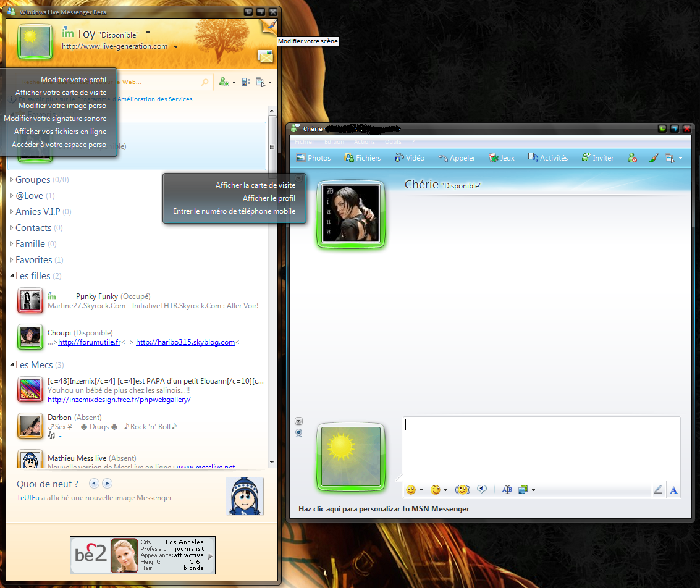Screen dimensions: 700x588
Task: Open the forumutile.fr link
Action: click(90, 342)
